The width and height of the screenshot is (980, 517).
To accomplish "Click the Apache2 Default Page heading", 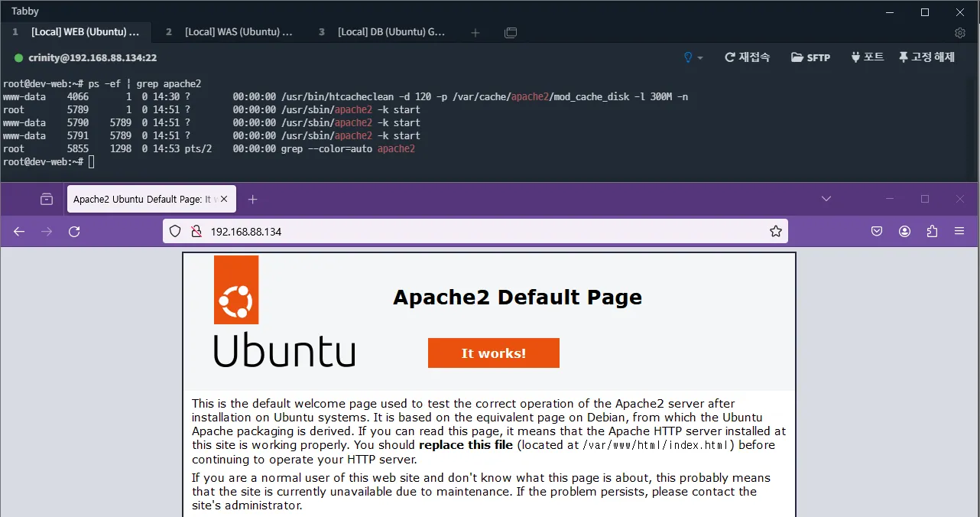I will pos(518,298).
